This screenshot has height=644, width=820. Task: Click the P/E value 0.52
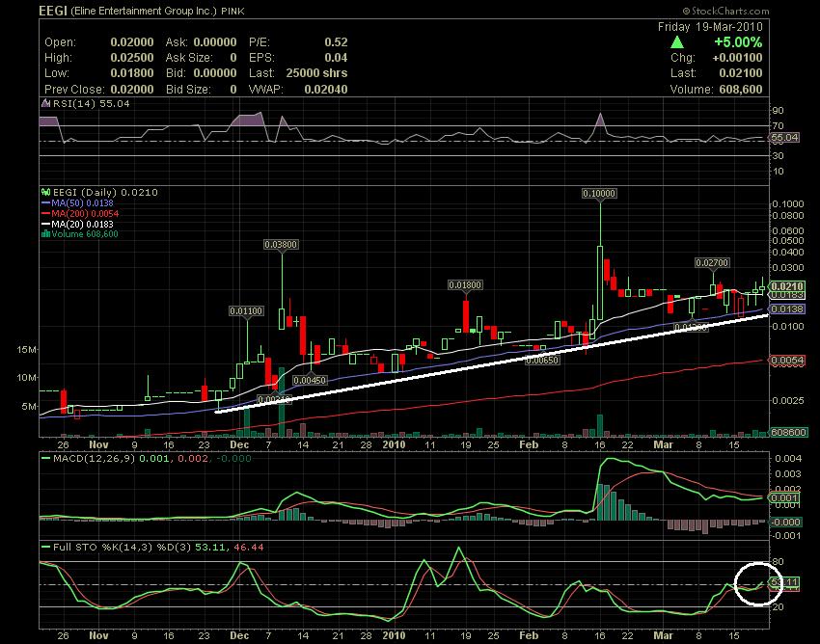(x=336, y=42)
